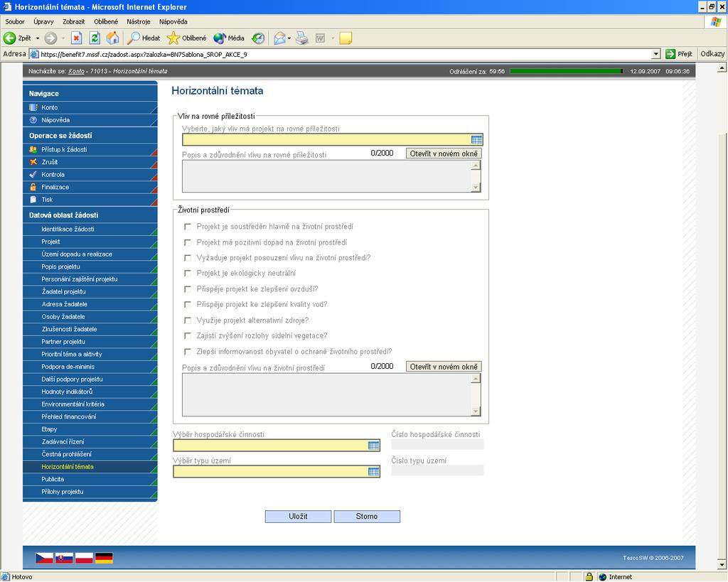Go to Home page icon
This screenshot has width=728, height=582.
[113, 38]
